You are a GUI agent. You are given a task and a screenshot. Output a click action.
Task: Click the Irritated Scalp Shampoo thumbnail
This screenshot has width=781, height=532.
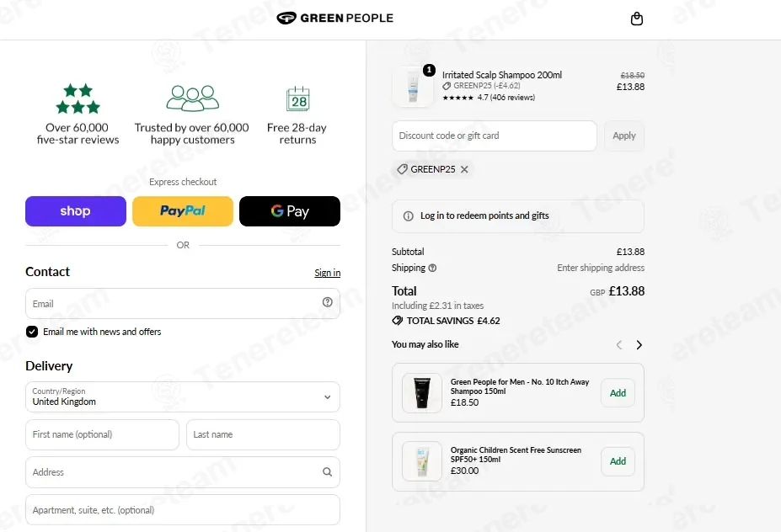pyautogui.click(x=413, y=87)
